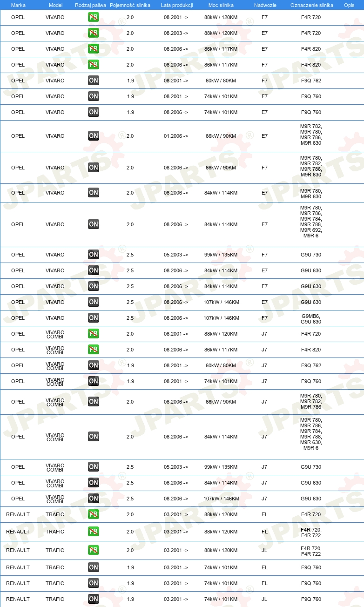Click the ON icon for Vivaro Combi 66kW row
The width and height of the screenshot is (364, 607).
point(94,402)
